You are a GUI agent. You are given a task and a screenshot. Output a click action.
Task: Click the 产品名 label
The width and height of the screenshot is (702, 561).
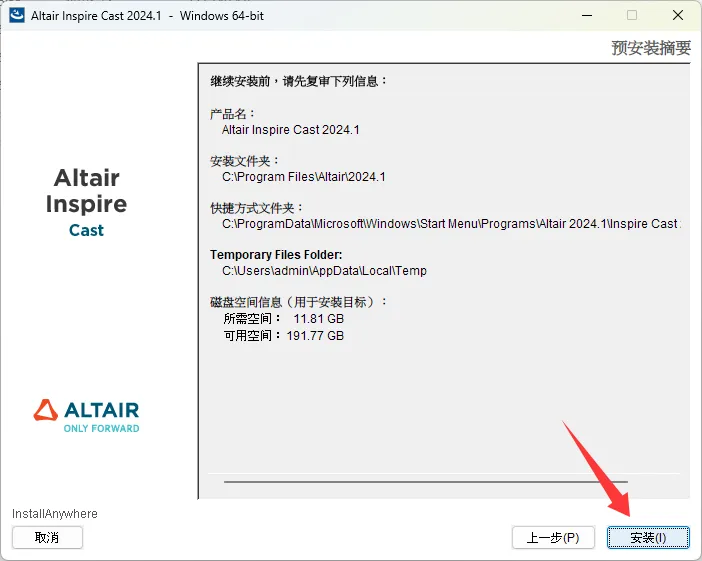tap(232, 114)
